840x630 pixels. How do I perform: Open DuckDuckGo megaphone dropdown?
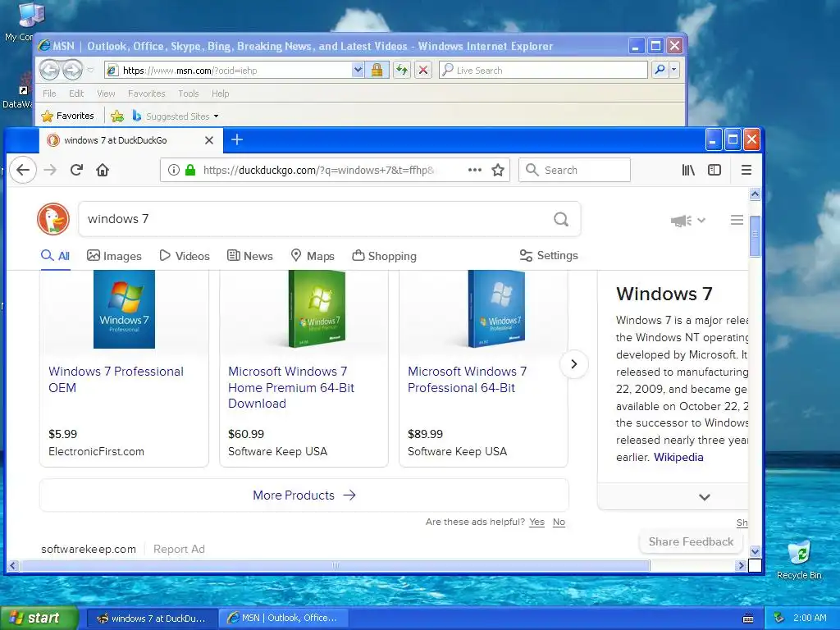pyautogui.click(x=688, y=220)
